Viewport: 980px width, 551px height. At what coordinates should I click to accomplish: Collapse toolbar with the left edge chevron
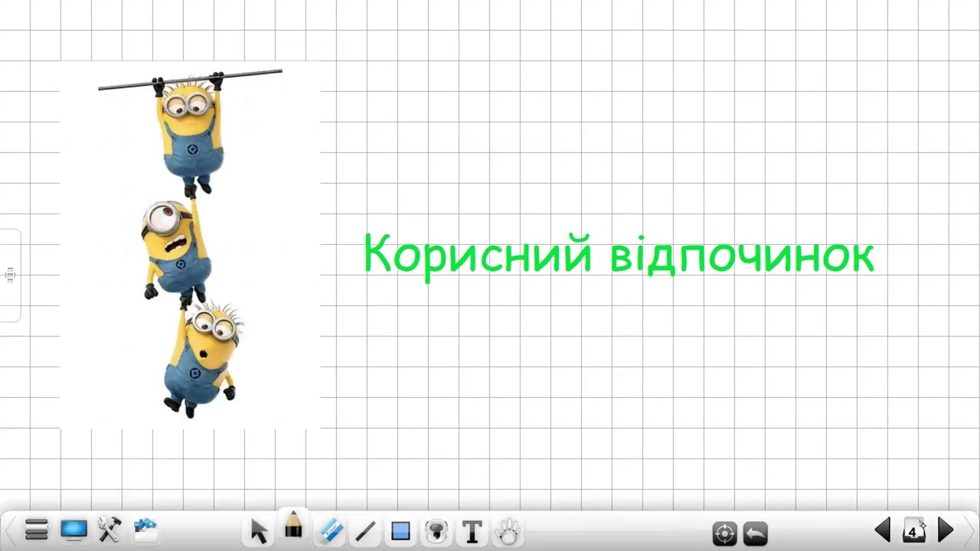(x=10, y=530)
